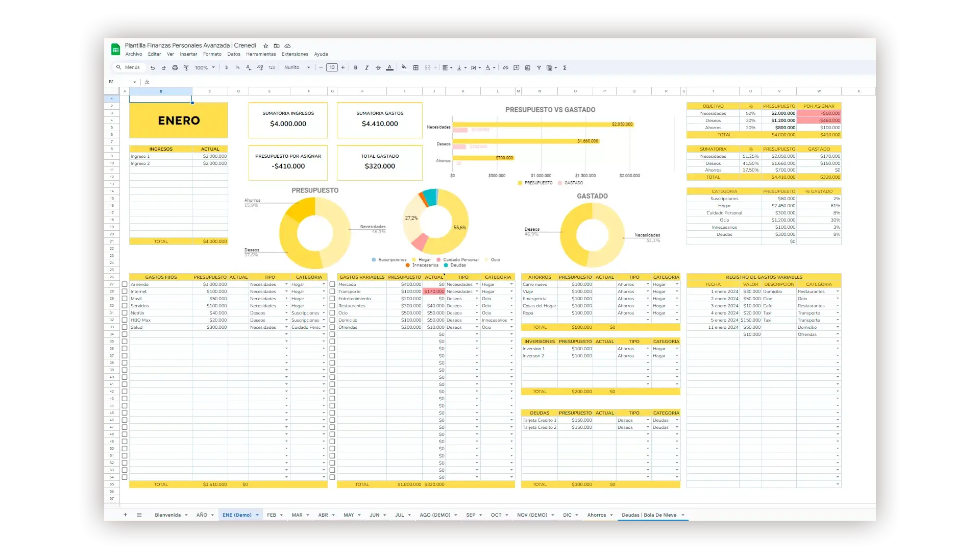Click the undo icon in toolbar
980x559 pixels.
coord(152,67)
